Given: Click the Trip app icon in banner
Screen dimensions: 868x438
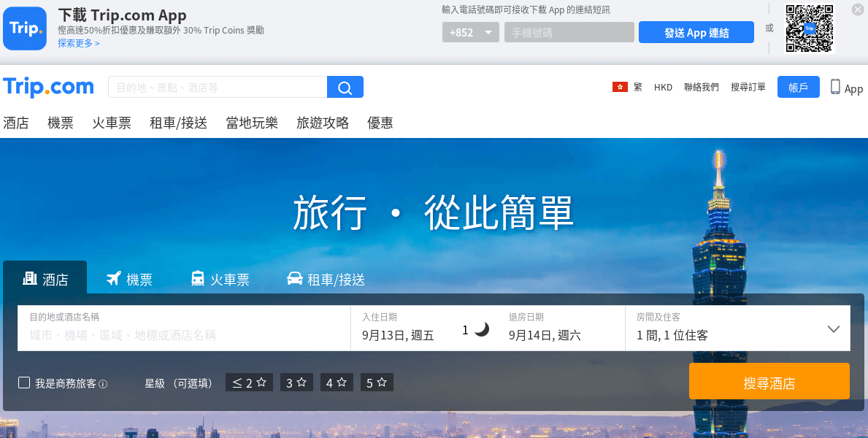Looking at the screenshot, I should point(25,28).
